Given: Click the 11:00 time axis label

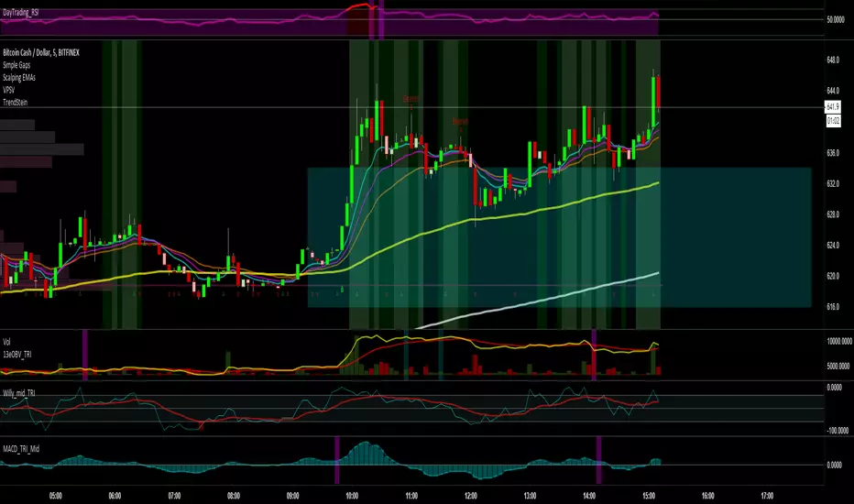Looking at the screenshot, I should point(411,496).
